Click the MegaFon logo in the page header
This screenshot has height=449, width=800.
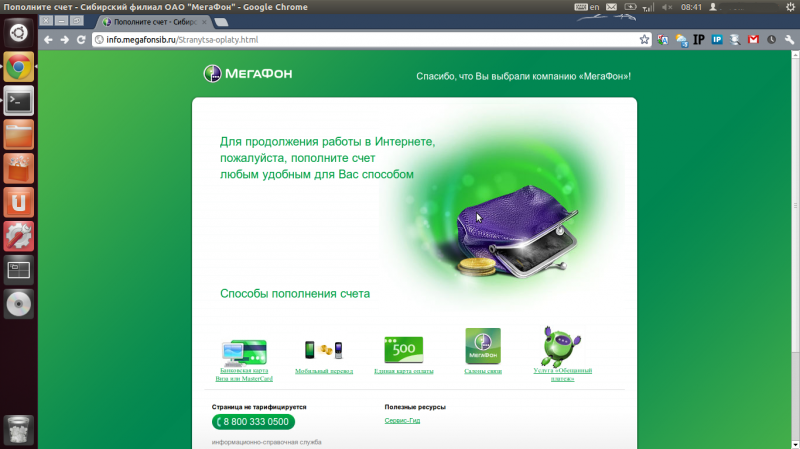click(248, 73)
